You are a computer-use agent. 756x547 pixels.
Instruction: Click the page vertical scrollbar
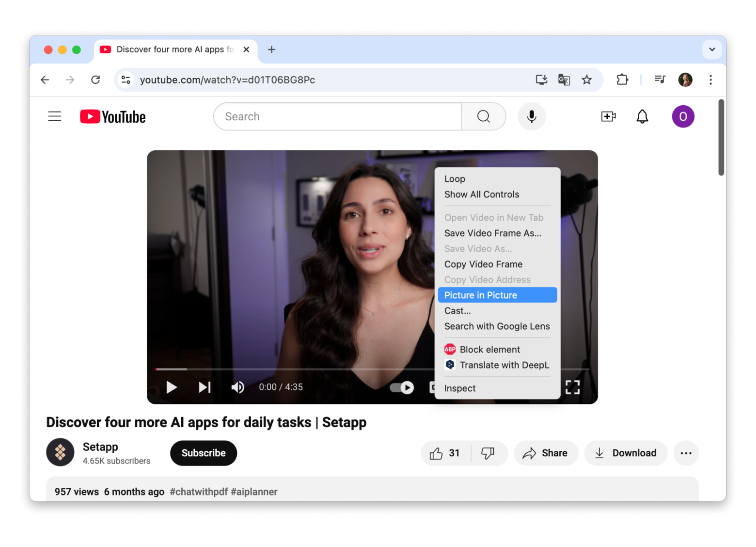click(721, 138)
